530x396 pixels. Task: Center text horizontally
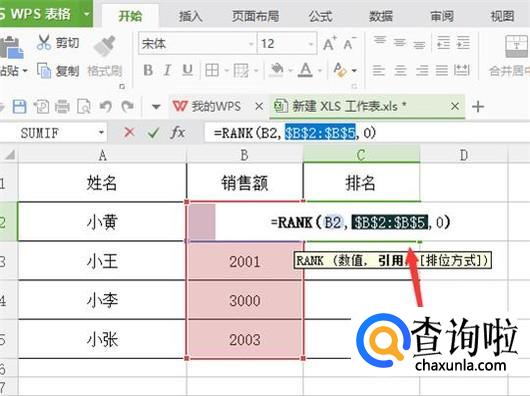coord(401,70)
